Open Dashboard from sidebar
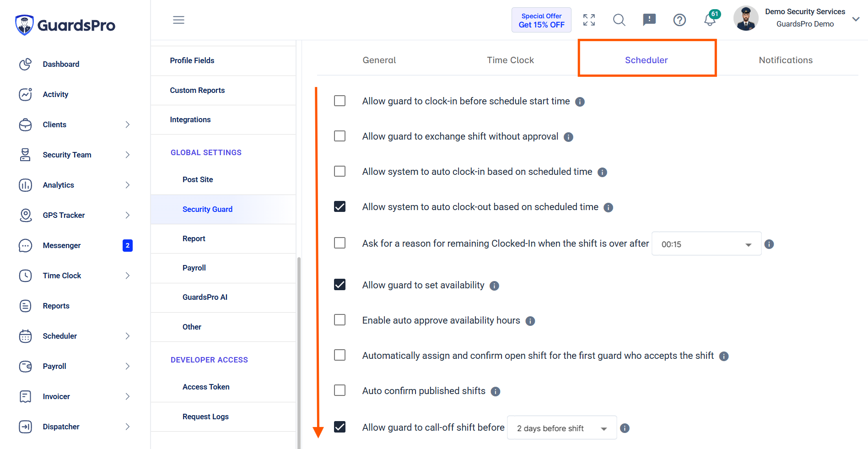This screenshot has width=868, height=449. pos(61,64)
